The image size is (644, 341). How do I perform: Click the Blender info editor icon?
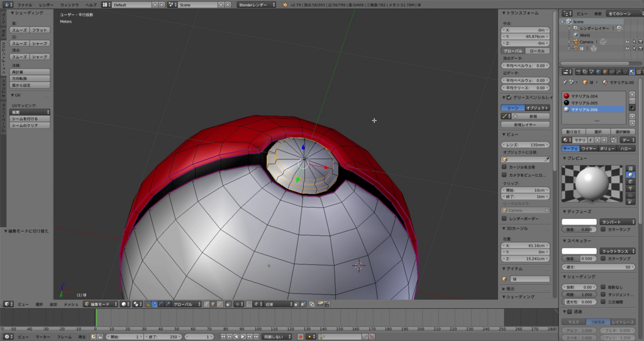coord(7,4)
